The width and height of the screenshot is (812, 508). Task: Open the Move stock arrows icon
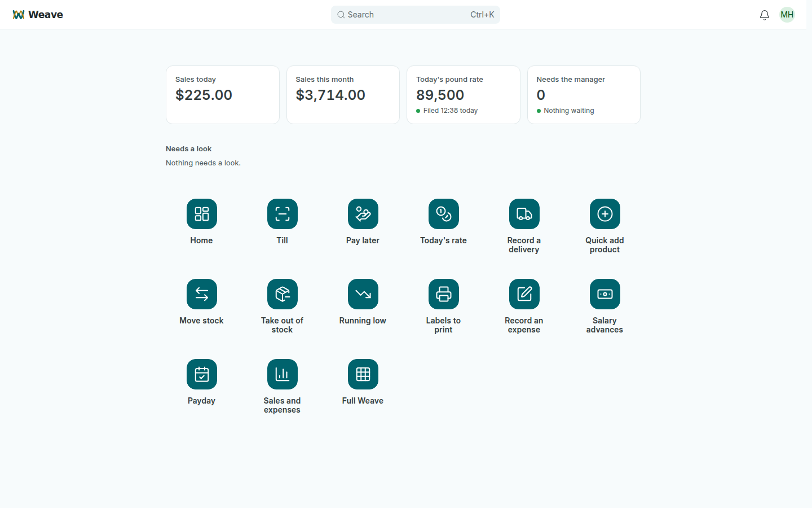pos(202,294)
